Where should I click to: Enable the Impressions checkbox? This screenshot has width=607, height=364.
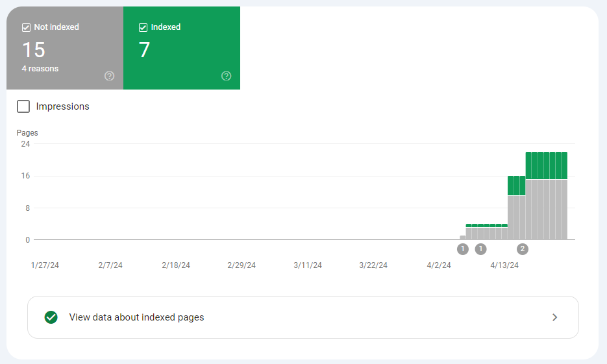click(x=23, y=106)
